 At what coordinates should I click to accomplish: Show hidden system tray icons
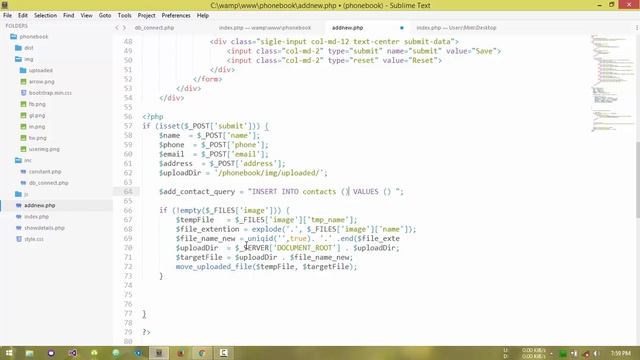pos(551,353)
